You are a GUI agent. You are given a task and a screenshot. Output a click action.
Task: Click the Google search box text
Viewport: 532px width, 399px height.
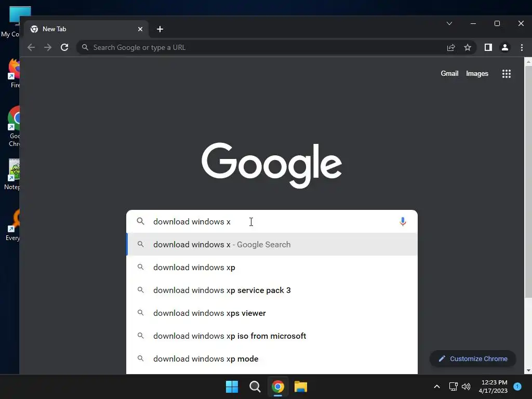point(192,221)
